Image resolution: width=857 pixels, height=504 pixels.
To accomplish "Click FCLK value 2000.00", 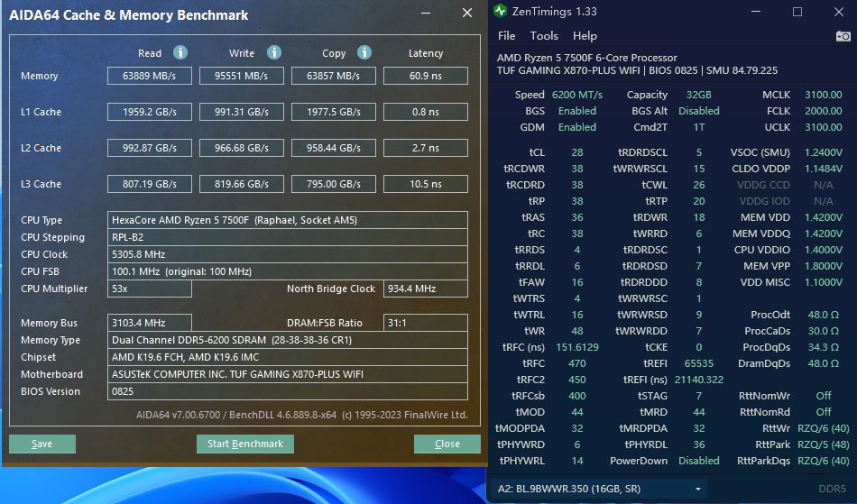I will 823,111.
